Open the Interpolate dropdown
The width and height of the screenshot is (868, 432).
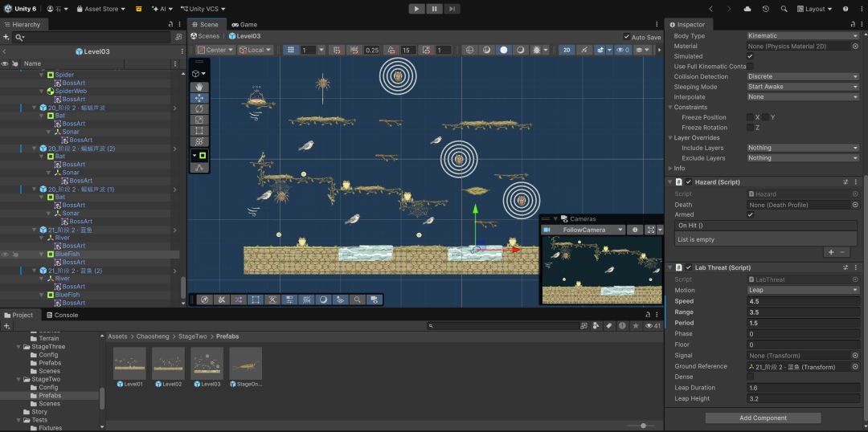click(803, 97)
